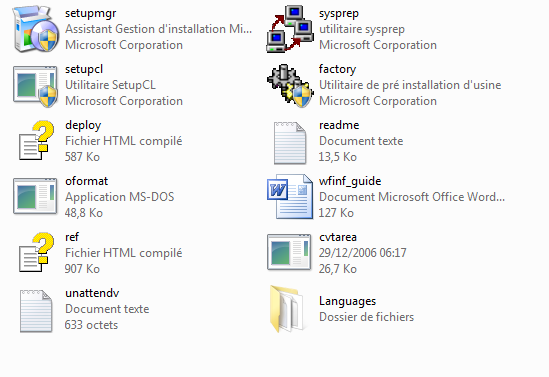This screenshot has height=377, width=549.
Task: Click the file name setupmgr
Action: click(90, 13)
